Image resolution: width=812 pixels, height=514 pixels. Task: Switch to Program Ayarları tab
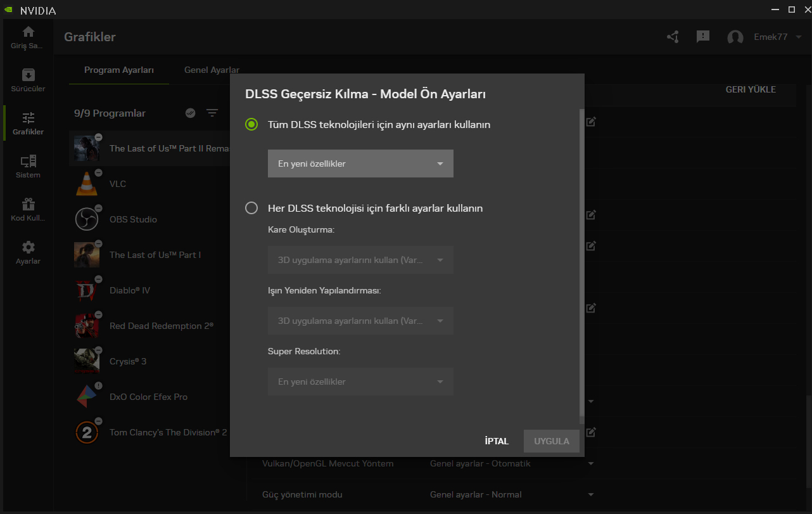pos(119,70)
